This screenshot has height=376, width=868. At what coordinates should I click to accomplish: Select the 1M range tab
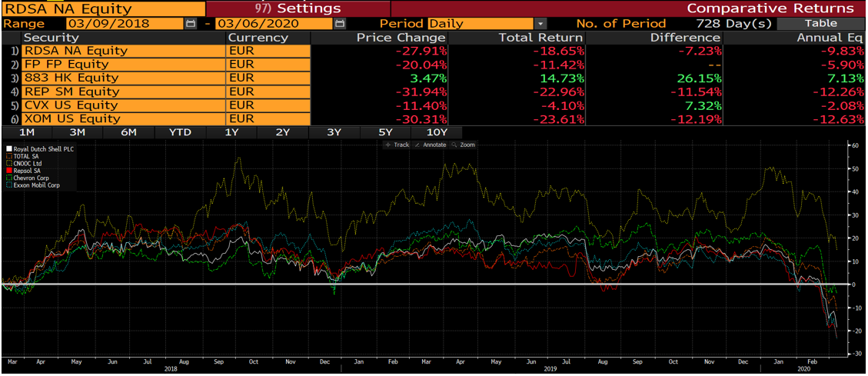click(25, 132)
